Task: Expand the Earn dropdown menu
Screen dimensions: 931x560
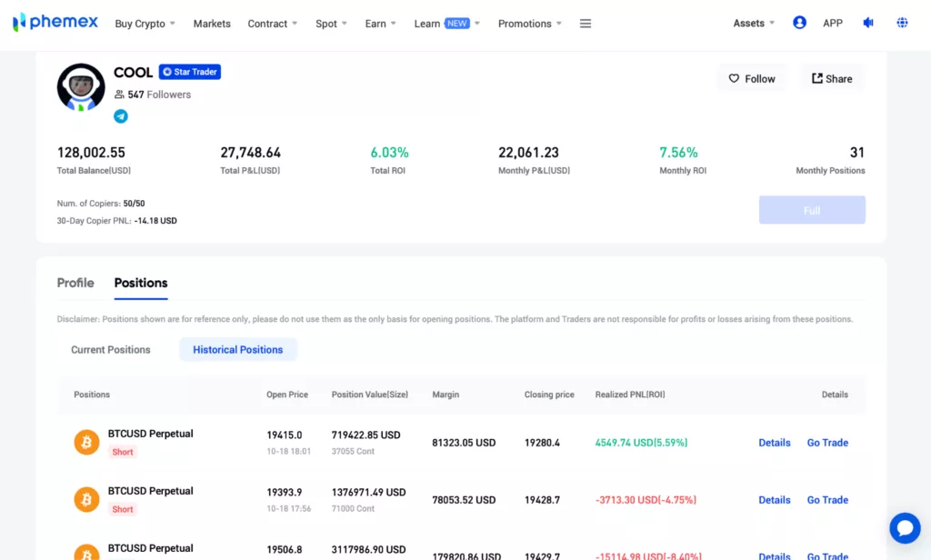Action: [x=380, y=24]
